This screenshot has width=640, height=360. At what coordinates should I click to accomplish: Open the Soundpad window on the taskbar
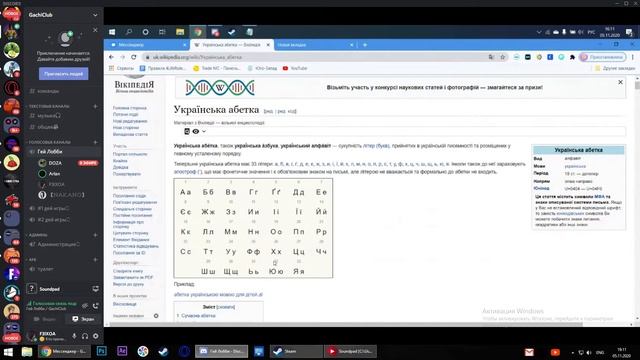click(350, 351)
